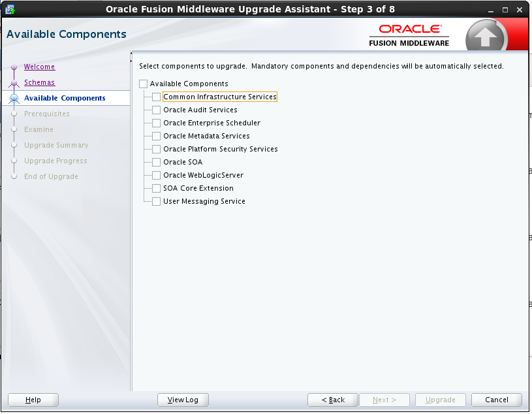Click the Schemas step node icon
Screen dimensions: 532x414
(x=14, y=82)
